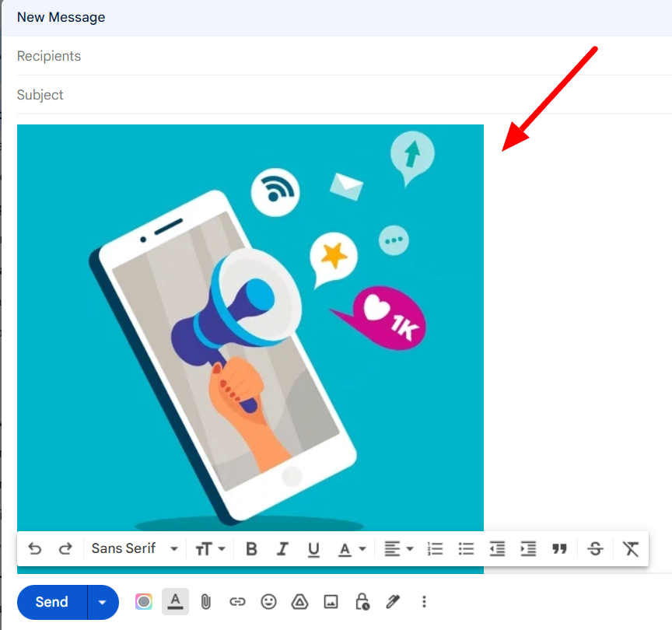
Task: Toggle confidential mode lock icon
Action: tap(362, 602)
